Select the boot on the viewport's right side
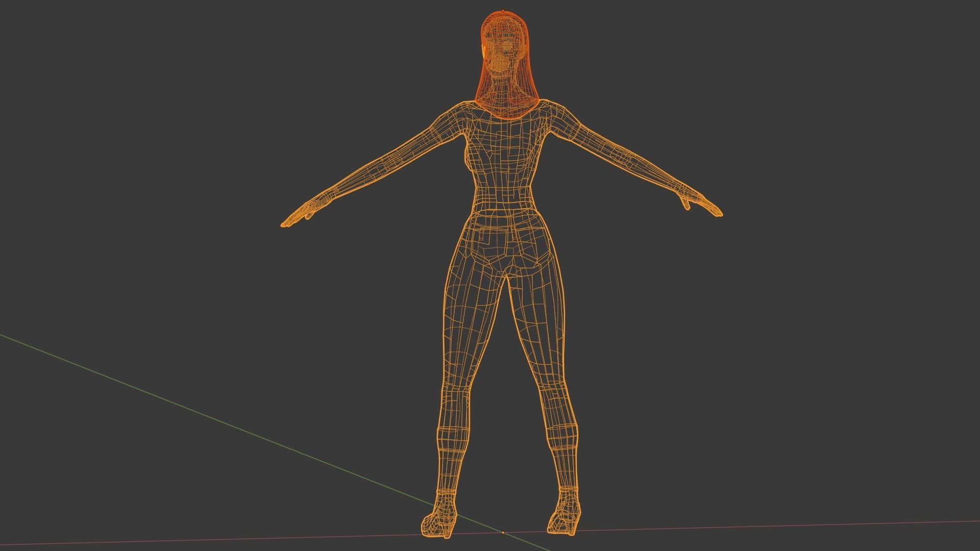 (x=564, y=512)
